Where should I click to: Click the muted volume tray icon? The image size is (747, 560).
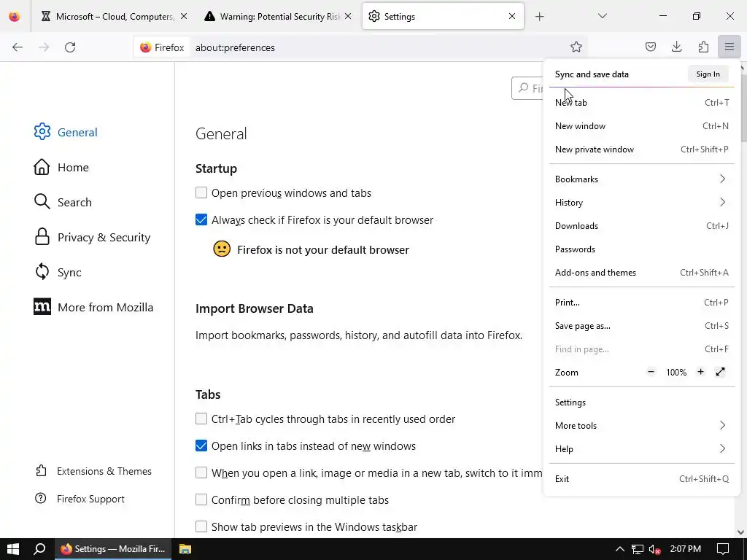pyautogui.click(x=654, y=549)
